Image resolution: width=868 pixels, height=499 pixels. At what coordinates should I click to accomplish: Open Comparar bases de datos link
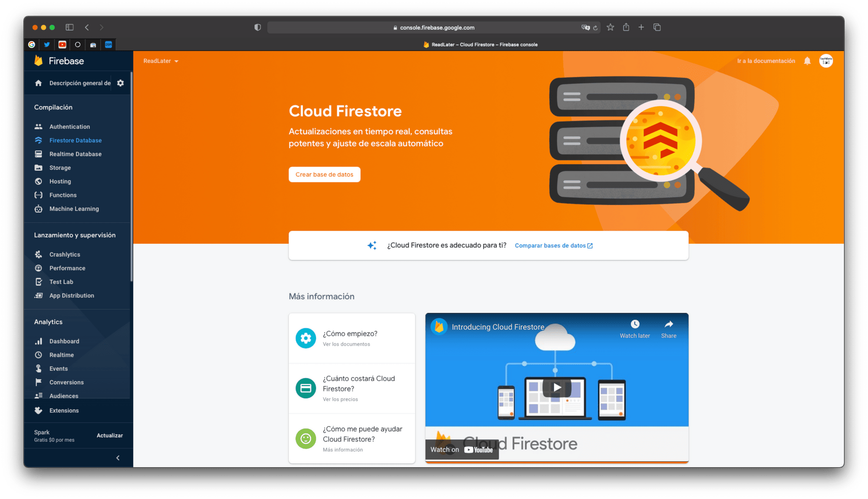(554, 245)
